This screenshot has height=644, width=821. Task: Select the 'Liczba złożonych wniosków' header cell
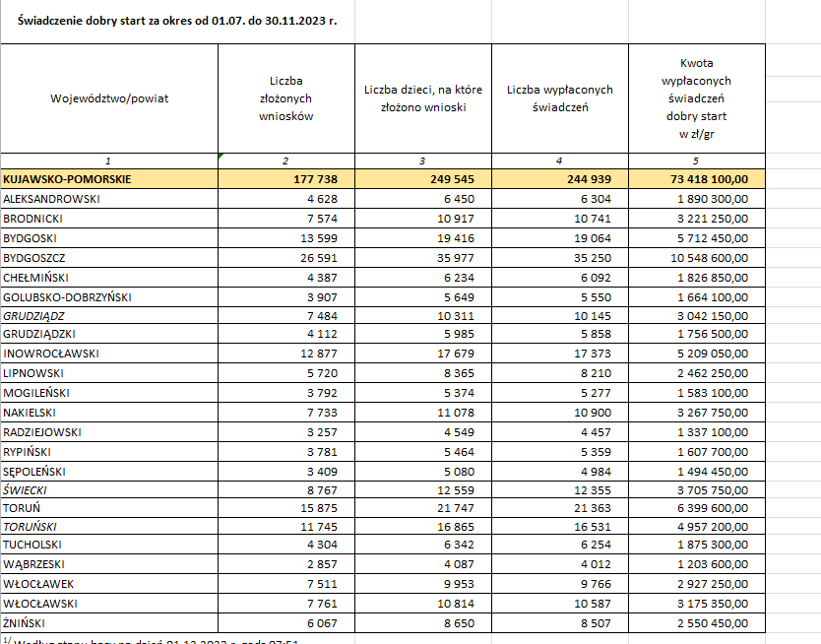[285, 98]
